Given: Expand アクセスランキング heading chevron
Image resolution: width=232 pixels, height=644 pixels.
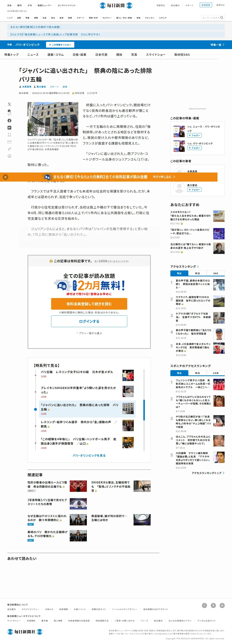Looking at the screenshot, I should [x=198, y=266].
